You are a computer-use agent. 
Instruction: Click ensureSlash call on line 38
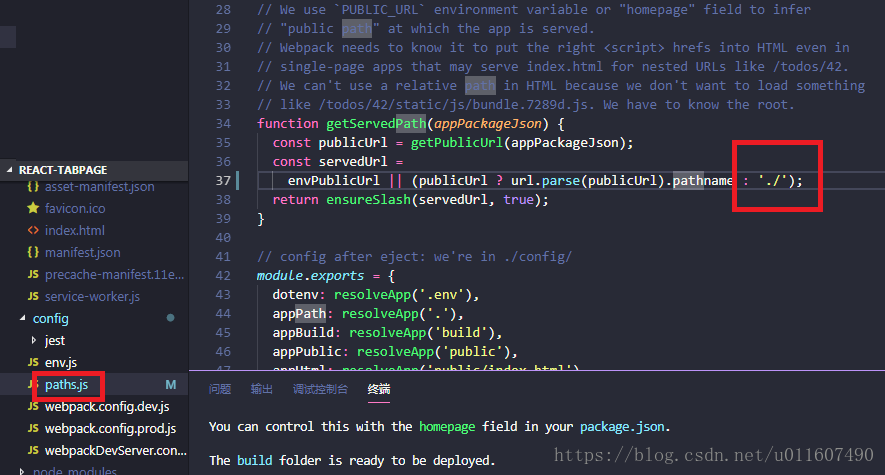tap(369, 200)
